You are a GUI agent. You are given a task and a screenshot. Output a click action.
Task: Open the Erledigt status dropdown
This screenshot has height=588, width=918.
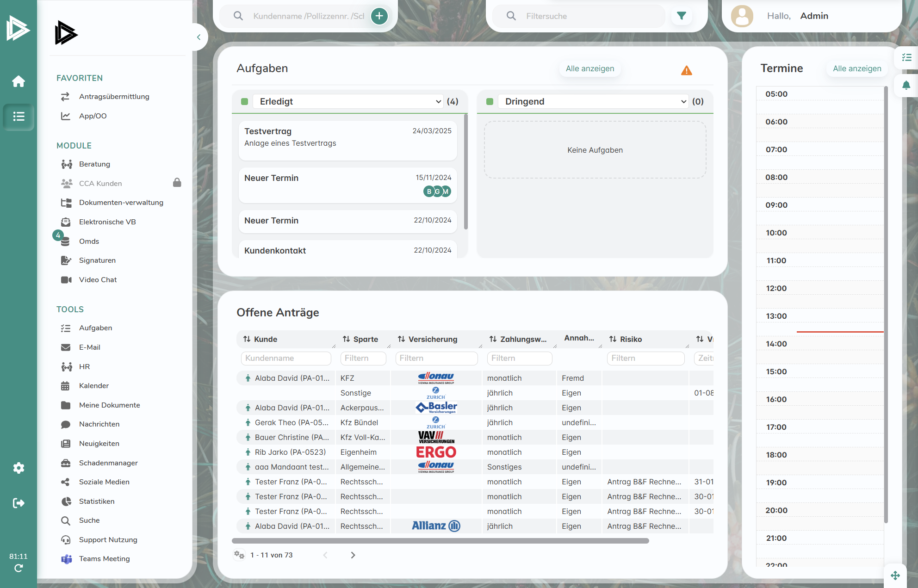point(350,101)
